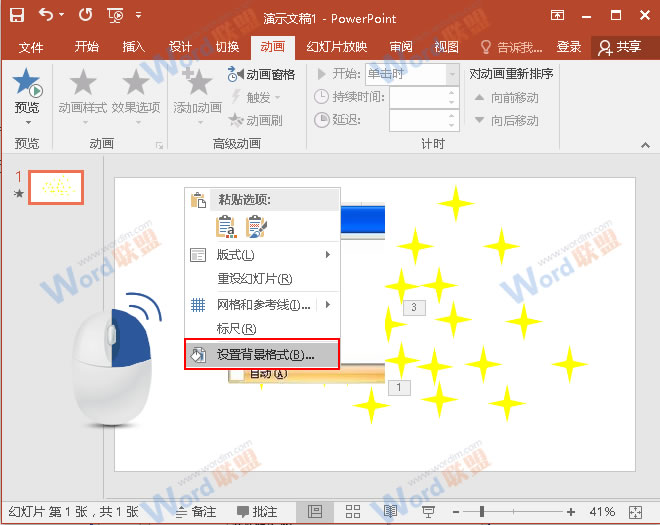The image size is (660, 525).
Task: Click fit slide to window icon
Action: (635, 511)
